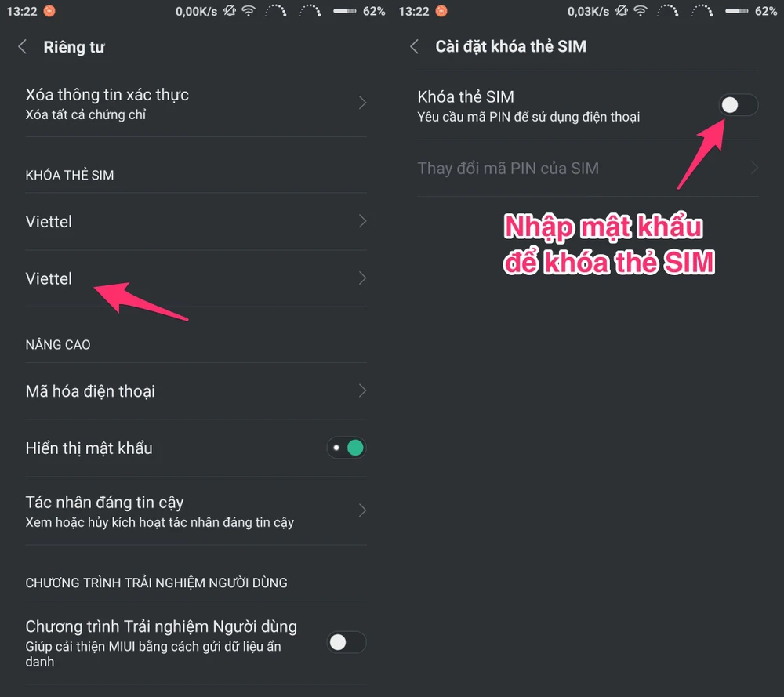Open chevron beside Mã hóa điện thoại

[x=362, y=390]
